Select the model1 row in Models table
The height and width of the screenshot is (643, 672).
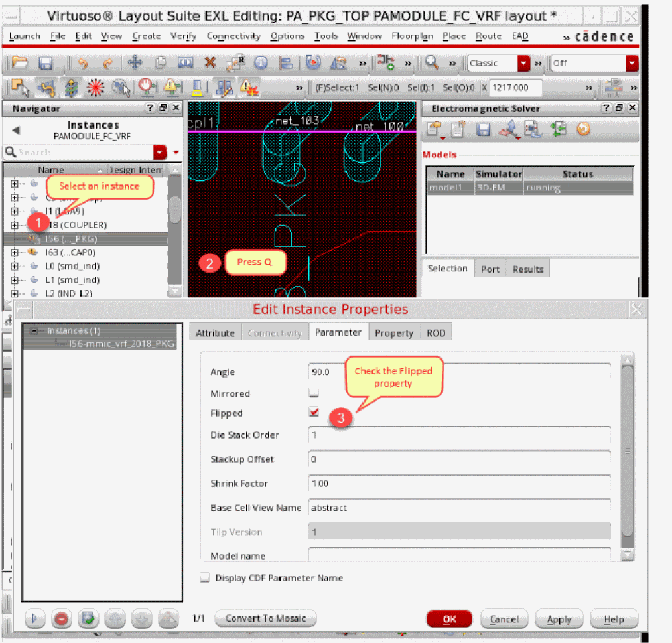[x=530, y=188]
